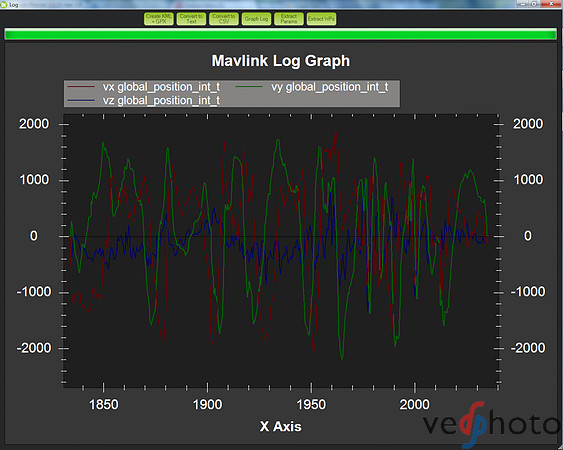Click the Create KML + GPX button

159,19
